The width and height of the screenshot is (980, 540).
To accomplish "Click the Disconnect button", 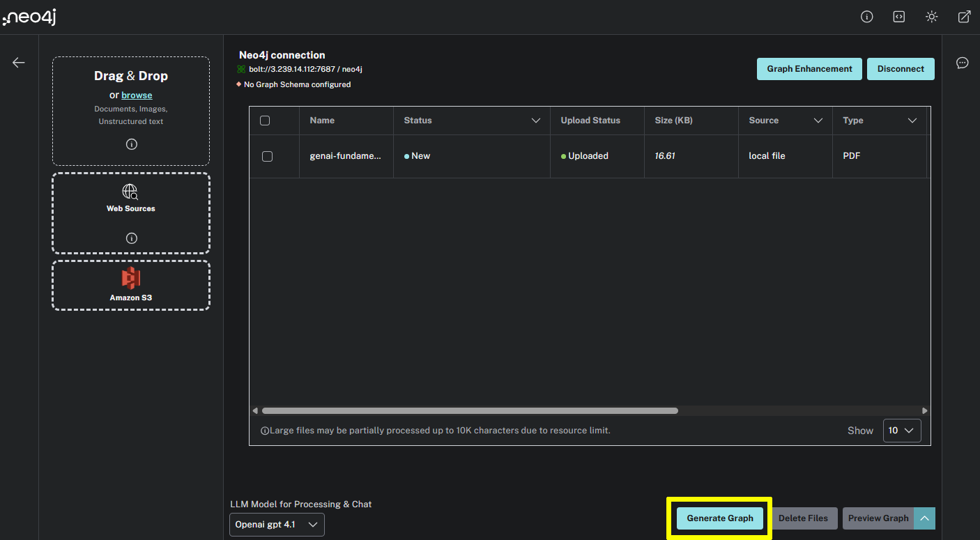I will coord(901,69).
